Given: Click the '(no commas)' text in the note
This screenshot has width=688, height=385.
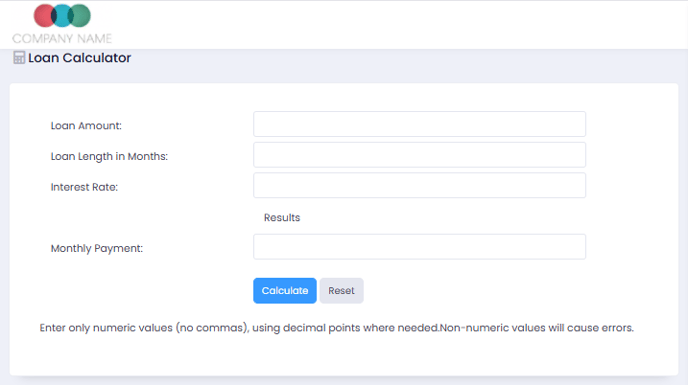Looking at the screenshot, I should pos(213,328).
